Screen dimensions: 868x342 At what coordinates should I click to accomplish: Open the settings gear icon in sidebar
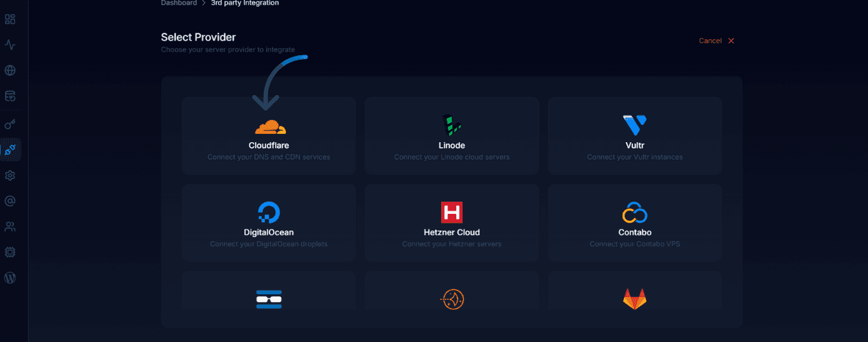coord(10,176)
